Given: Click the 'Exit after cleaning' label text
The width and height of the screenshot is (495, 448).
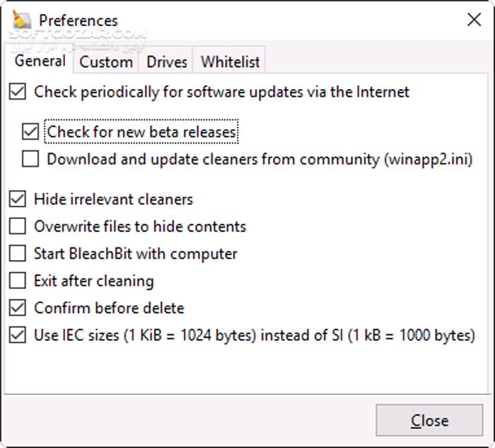Looking at the screenshot, I should tap(93, 281).
